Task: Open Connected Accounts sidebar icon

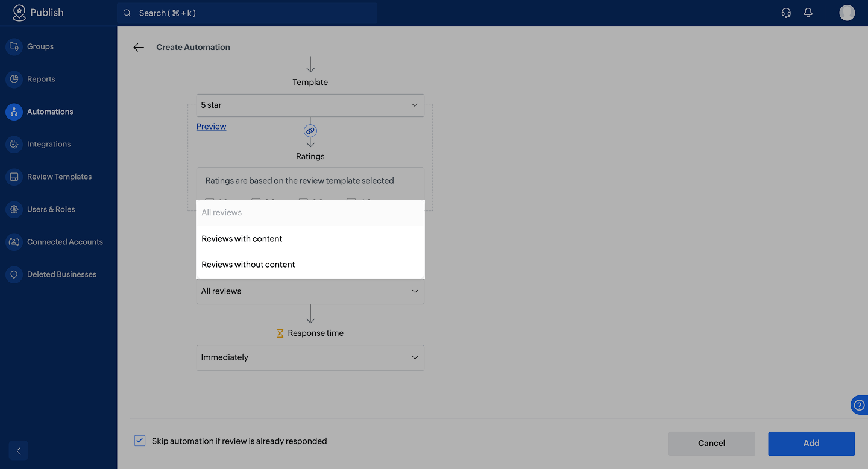Action: click(x=14, y=242)
